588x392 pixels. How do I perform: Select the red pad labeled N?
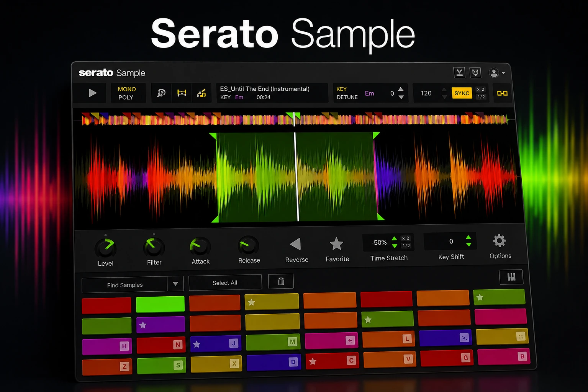[x=161, y=345]
